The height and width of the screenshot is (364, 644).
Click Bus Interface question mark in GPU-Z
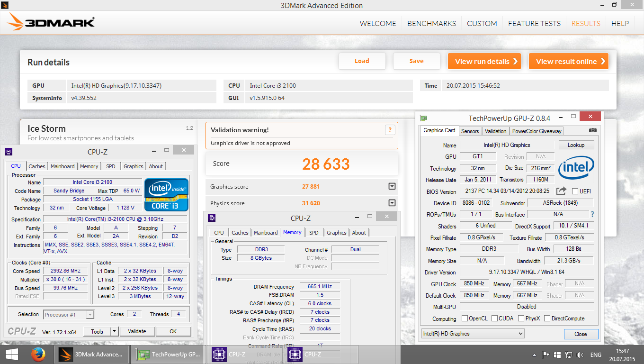coord(592,214)
